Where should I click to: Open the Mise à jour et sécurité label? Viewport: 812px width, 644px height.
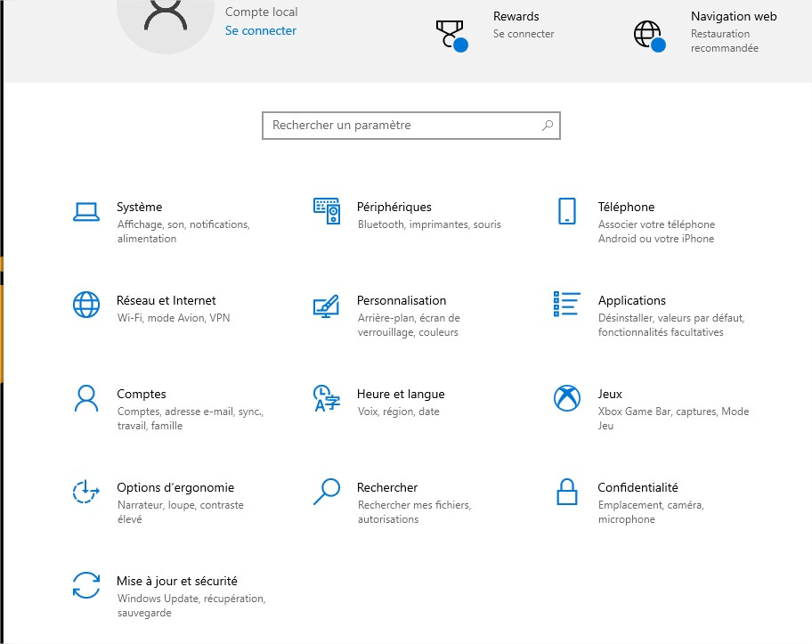point(177,581)
